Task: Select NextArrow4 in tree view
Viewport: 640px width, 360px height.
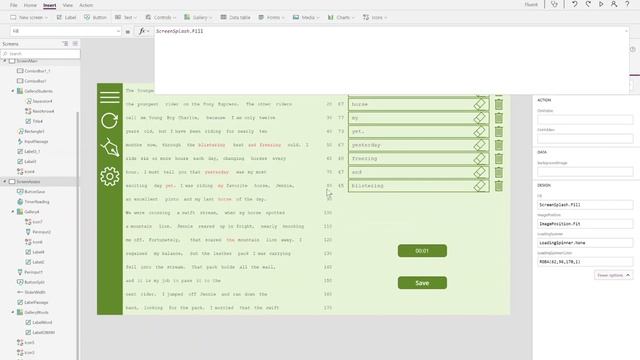Action: pos(43,111)
